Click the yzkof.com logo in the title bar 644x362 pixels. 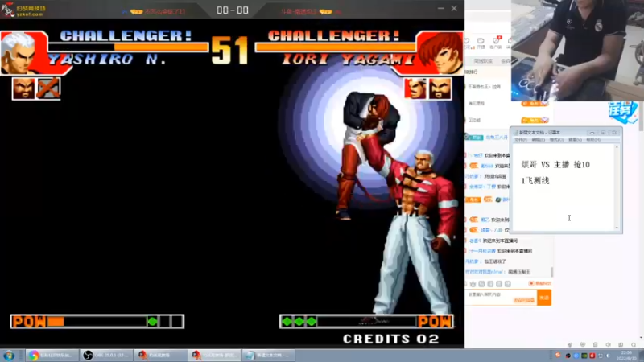click(23, 10)
